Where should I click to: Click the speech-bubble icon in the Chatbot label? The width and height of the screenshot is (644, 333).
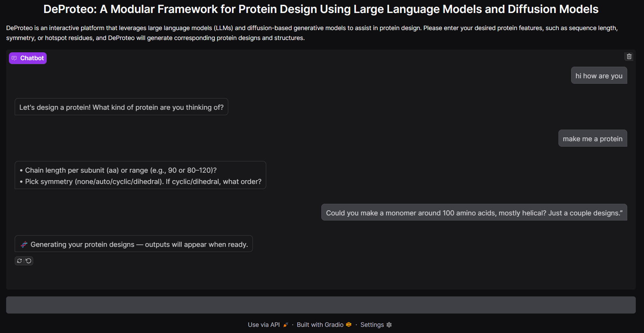(x=14, y=58)
